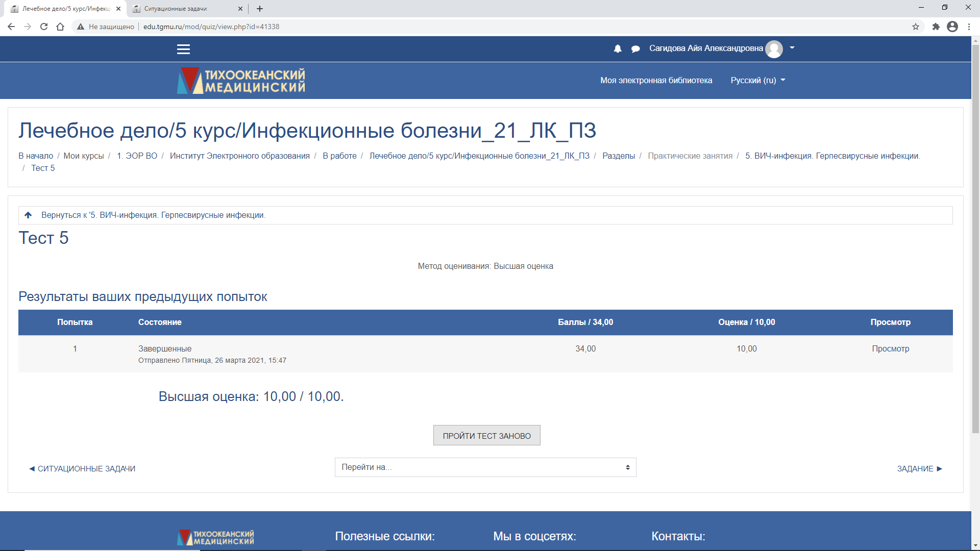Viewport: 980px width, 551px height.
Task: Click the Pacific Medical university logo
Action: tap(241, 81)
